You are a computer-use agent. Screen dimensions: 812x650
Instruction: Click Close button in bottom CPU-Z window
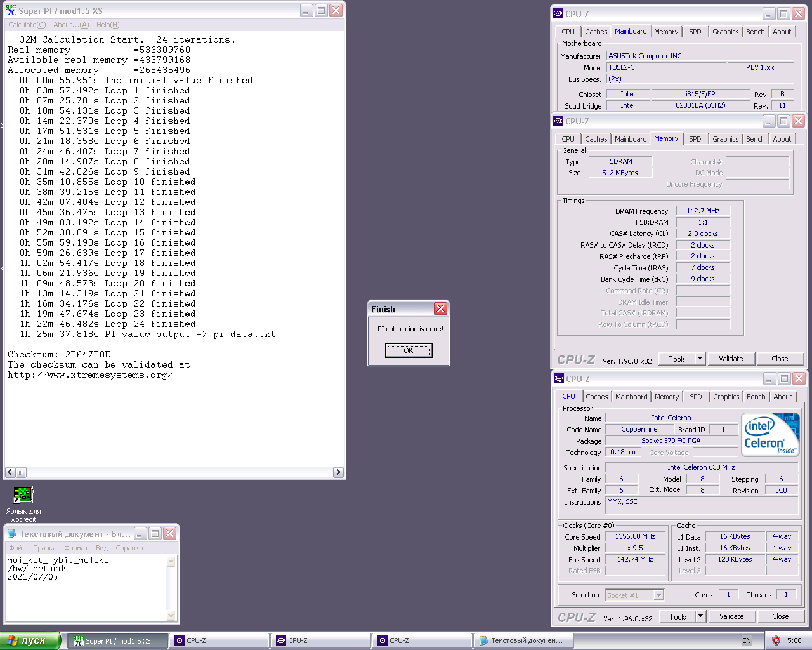(780, 616)
